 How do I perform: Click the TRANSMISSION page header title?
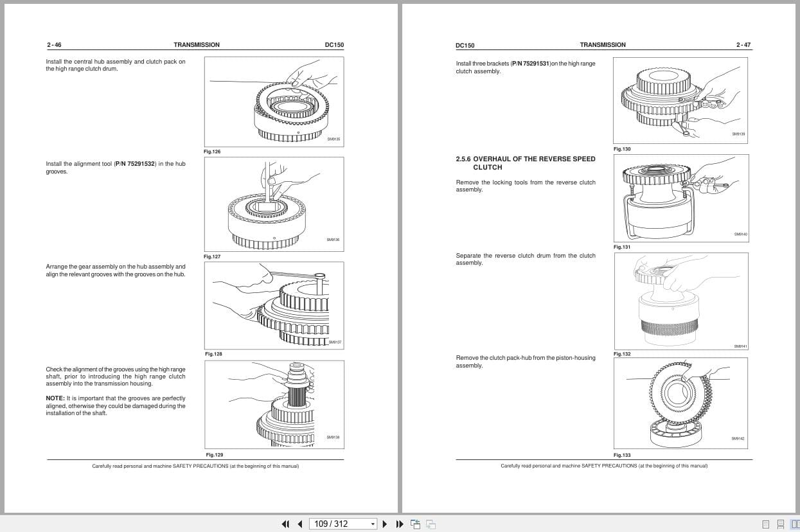point(197,44)
